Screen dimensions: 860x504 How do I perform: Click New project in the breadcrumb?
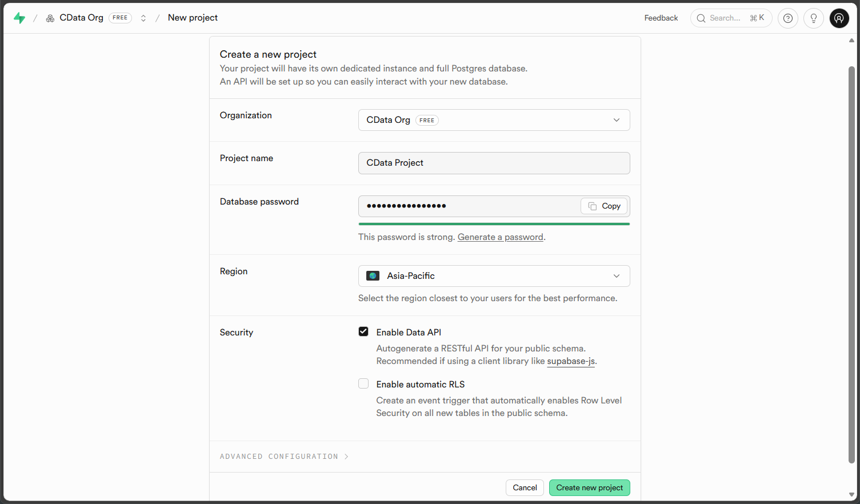(x=193, y=18)
